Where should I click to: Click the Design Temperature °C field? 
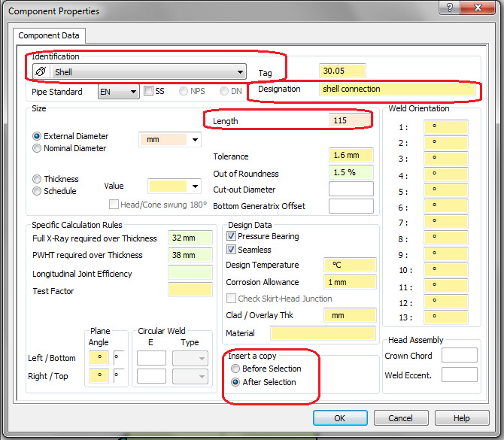(350, 265)
